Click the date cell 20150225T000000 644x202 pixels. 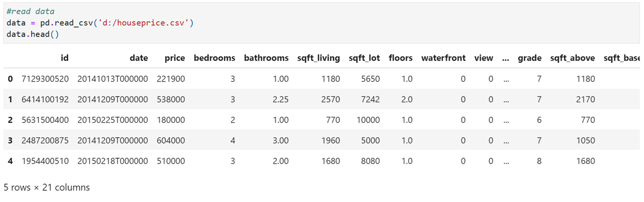[113, 120]
